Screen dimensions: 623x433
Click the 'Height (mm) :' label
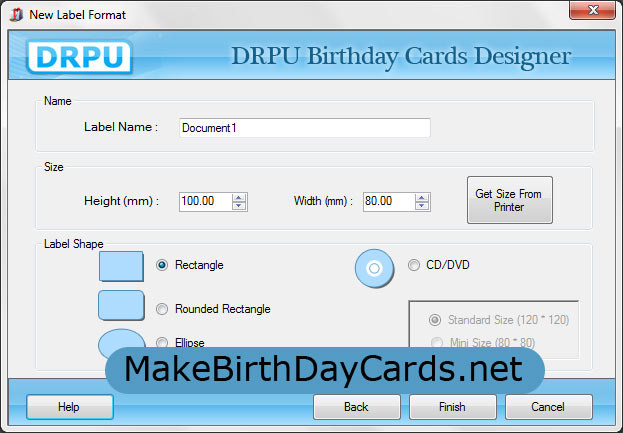click(122, 201)
